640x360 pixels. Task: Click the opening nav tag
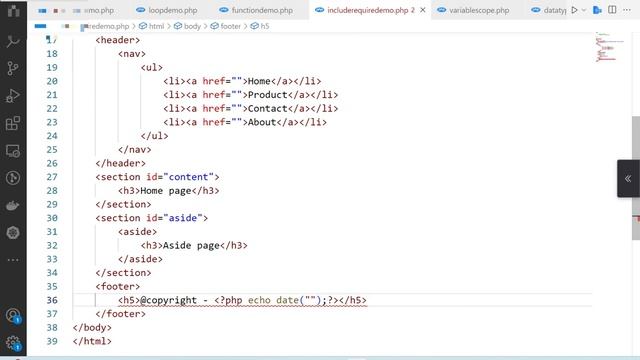[132, 54]
